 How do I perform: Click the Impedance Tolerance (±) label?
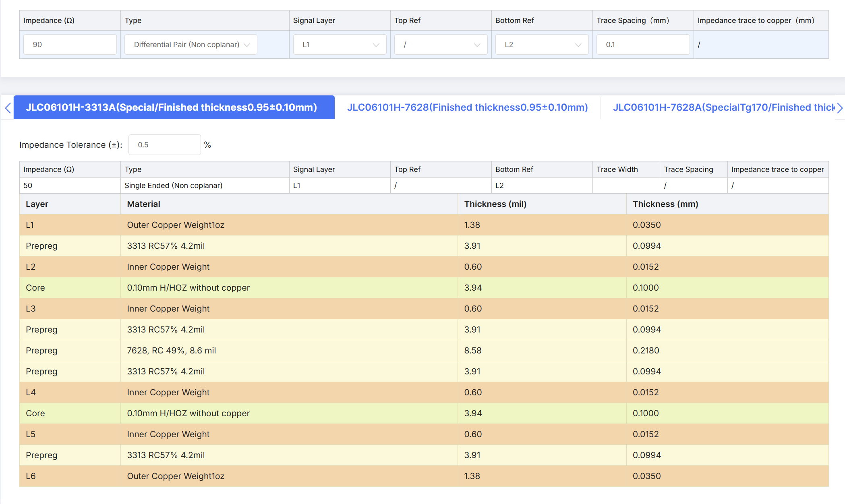point(71,145)
